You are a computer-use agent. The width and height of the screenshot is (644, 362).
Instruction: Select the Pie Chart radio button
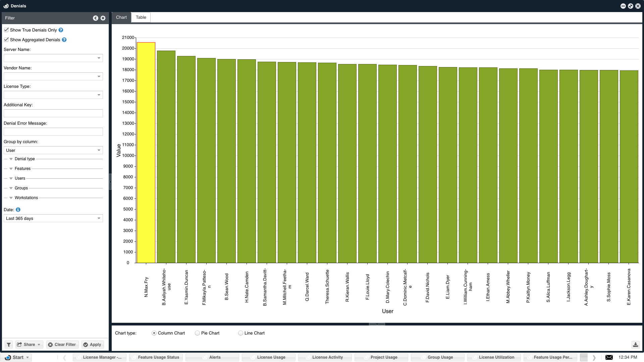197,333
